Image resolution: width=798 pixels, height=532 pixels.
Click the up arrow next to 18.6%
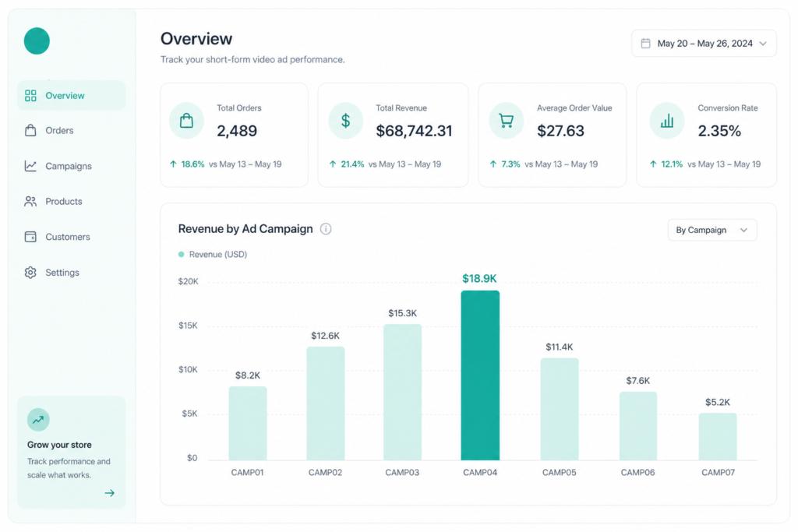tap(173, 164)
